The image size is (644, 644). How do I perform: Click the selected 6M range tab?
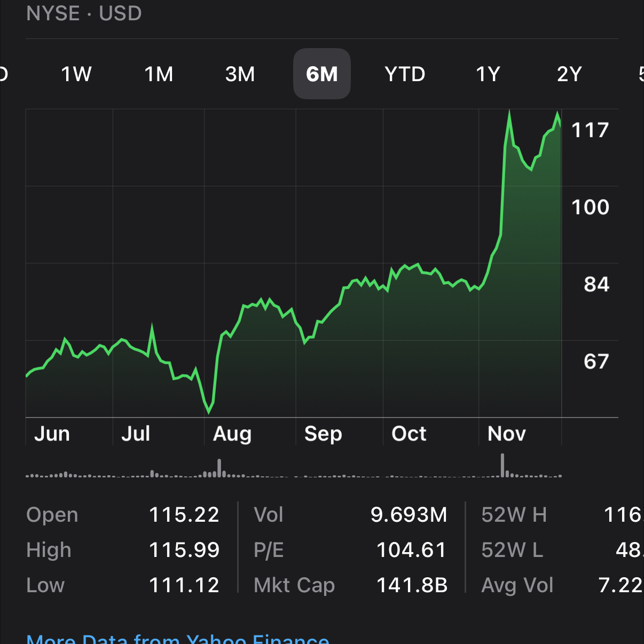click(x=322, y=74)
